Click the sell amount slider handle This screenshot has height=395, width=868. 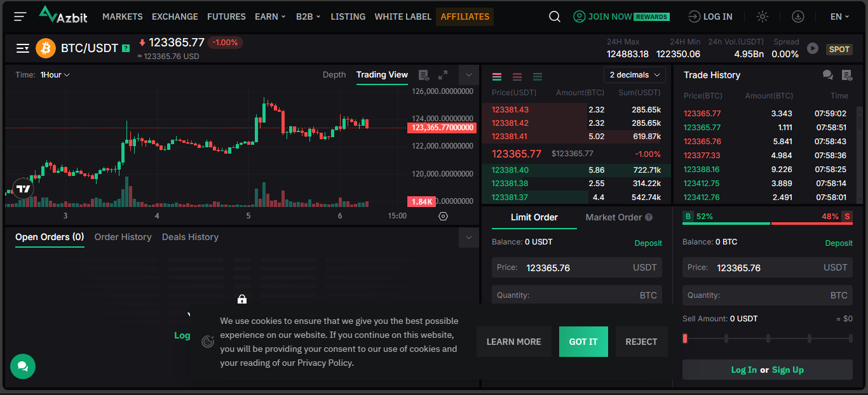(685, 338)
